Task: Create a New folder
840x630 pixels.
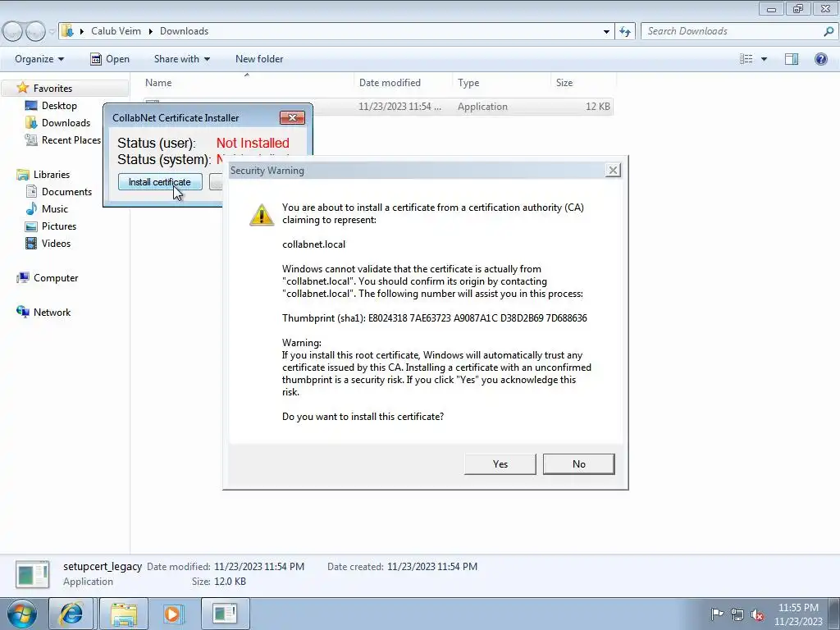Action: point(259,59)
